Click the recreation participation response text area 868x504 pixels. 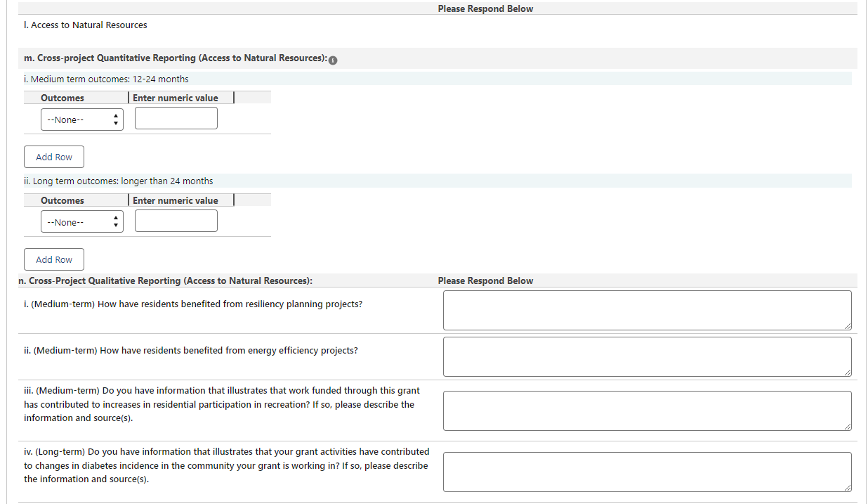646,411
